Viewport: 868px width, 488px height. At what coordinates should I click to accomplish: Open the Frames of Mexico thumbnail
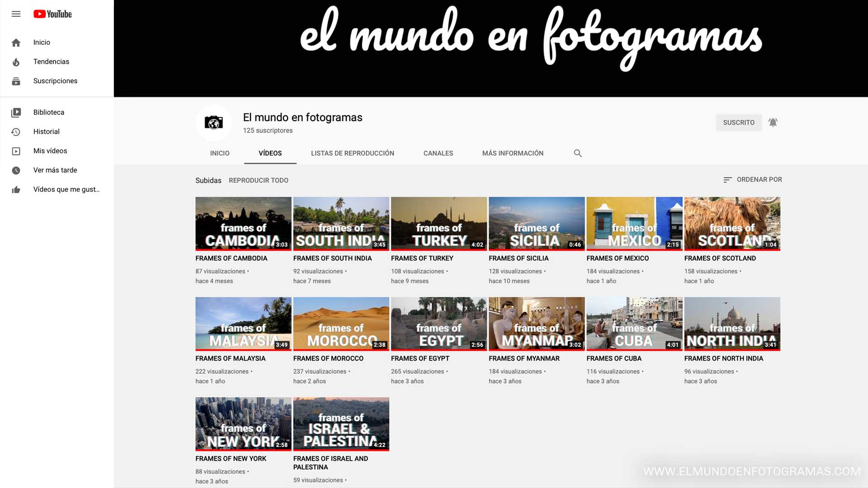[x=634, y=224]
